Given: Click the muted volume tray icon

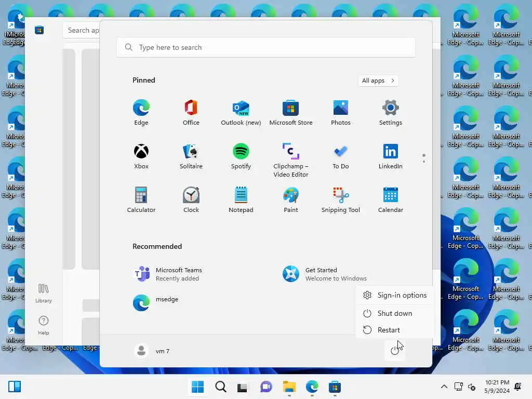Looking at the screenshot, I should tap(472, 387).
